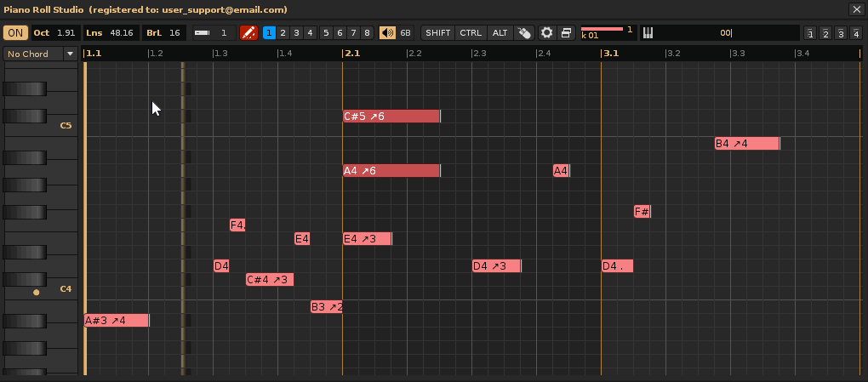This screenshot has width=868, height=382.
Task: Click the speaker audition icon
Action: point(387,33)
